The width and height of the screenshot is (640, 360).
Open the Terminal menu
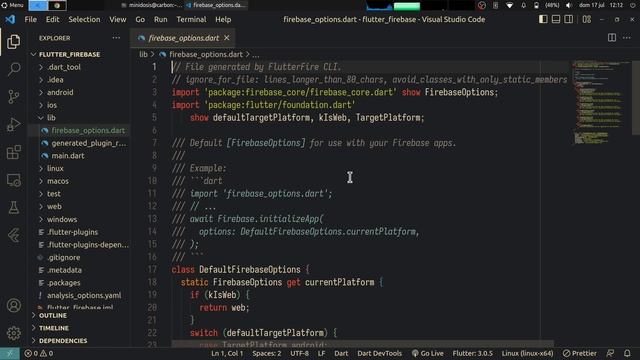click(x=191, y=19)
